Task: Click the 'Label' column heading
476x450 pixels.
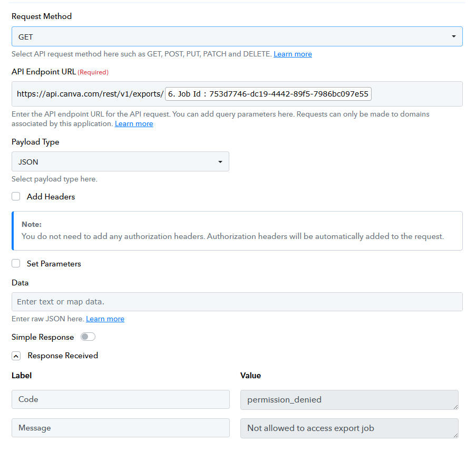Action: [22, 376]
